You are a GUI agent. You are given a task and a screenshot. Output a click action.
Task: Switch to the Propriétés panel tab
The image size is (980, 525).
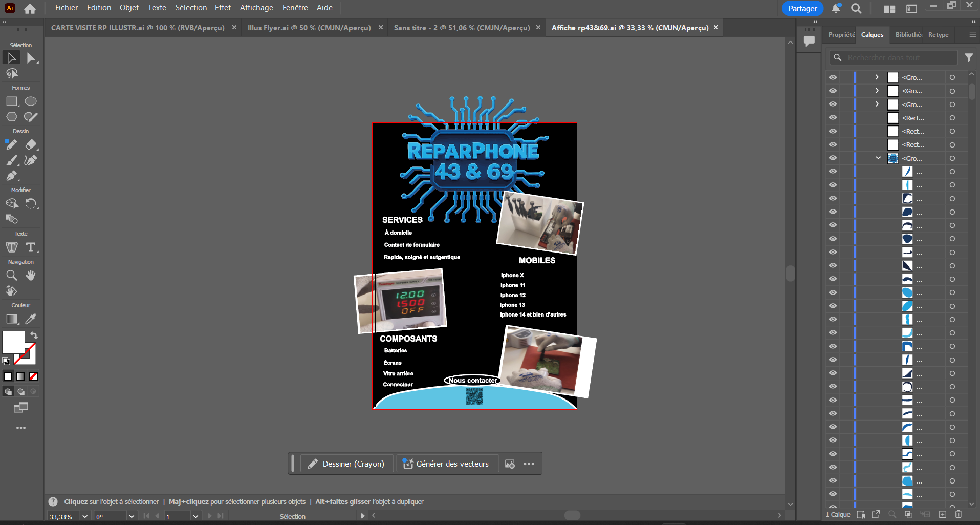[841, 35]
